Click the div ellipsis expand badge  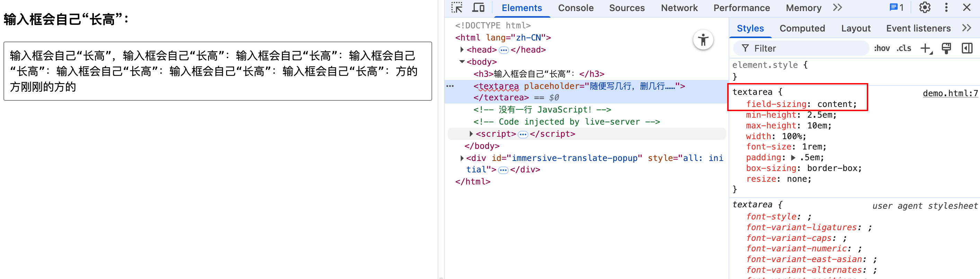click(x=503, y=170)
